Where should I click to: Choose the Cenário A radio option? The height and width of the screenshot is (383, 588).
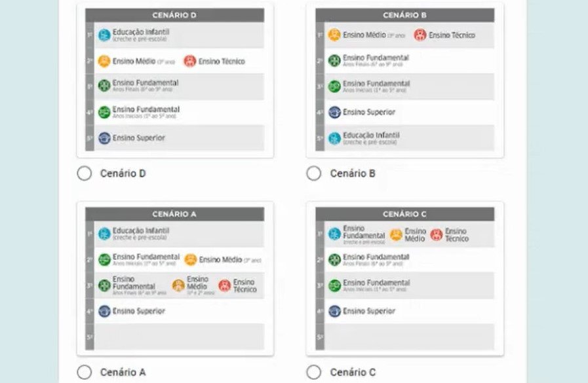84,373
